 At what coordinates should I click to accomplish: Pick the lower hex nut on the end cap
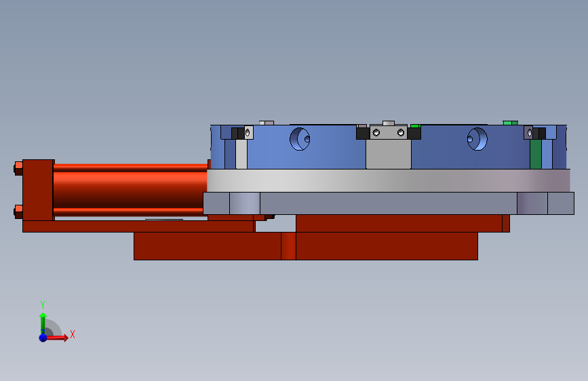pyautogui.click(x=18, y=212)
